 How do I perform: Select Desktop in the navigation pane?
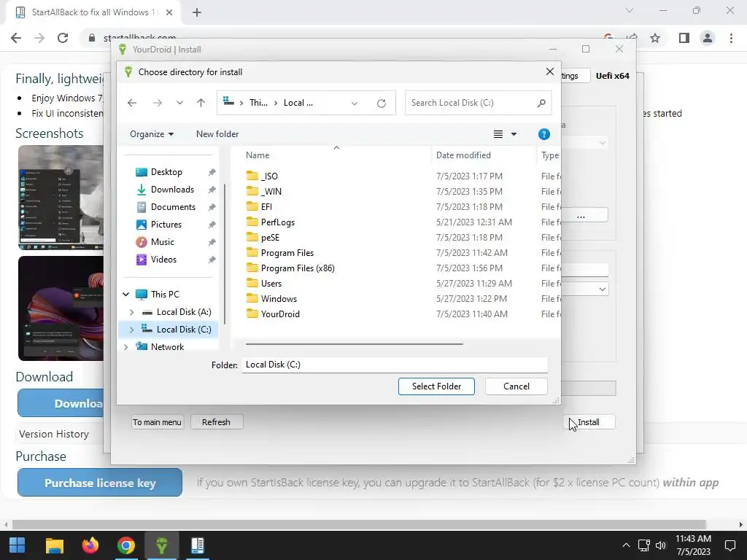166,172
